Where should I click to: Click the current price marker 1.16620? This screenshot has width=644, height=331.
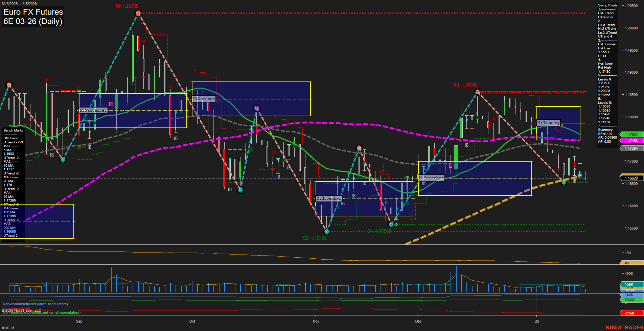point(631,178)
